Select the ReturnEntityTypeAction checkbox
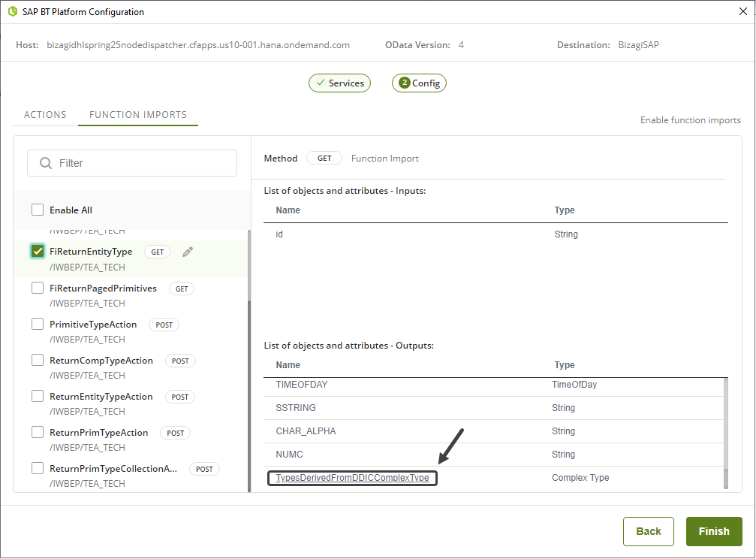 [38, 397]
